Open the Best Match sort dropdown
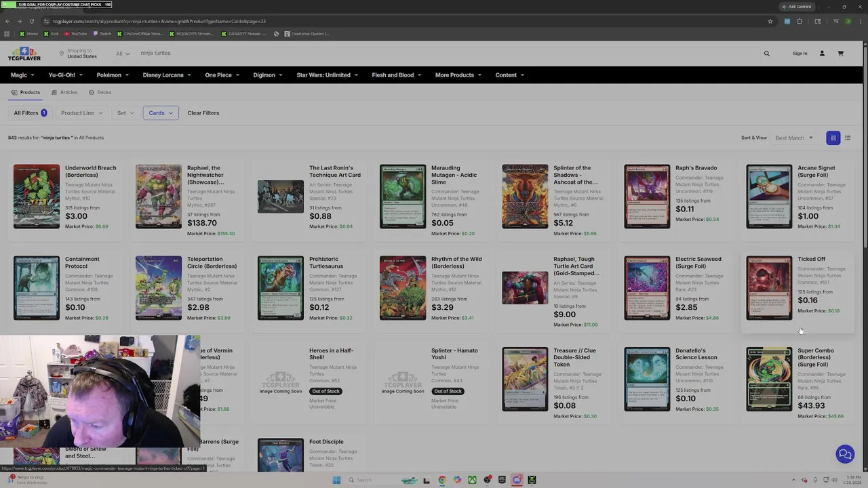The image size is (868, 488). pyautogui.click(x=794, y=138)
